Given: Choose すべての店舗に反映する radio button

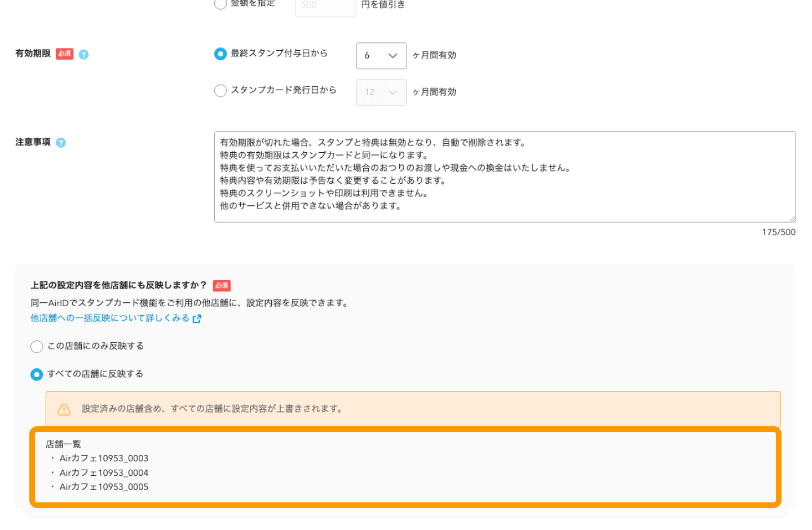Looking at the screenshot, I should point(37,374).
